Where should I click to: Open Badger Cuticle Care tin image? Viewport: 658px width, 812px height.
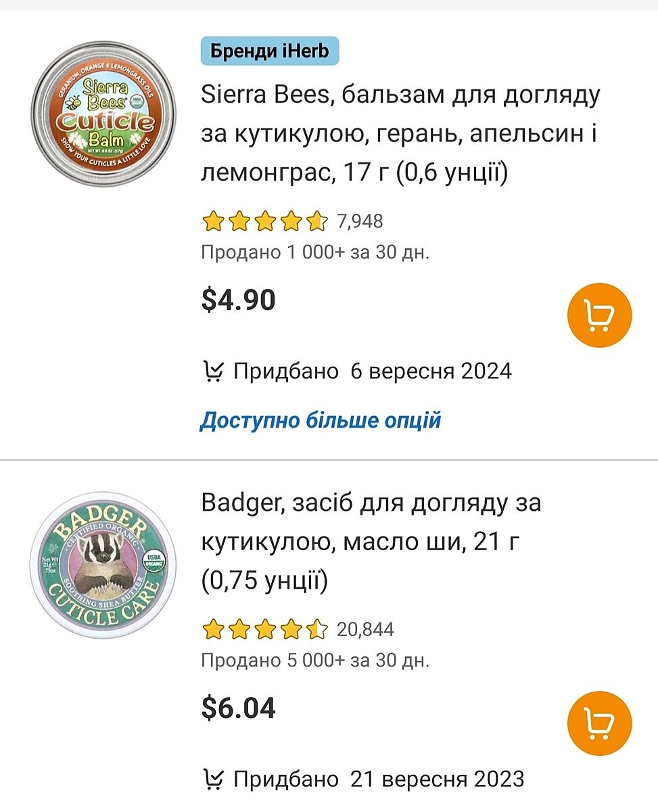click(103, 565)
